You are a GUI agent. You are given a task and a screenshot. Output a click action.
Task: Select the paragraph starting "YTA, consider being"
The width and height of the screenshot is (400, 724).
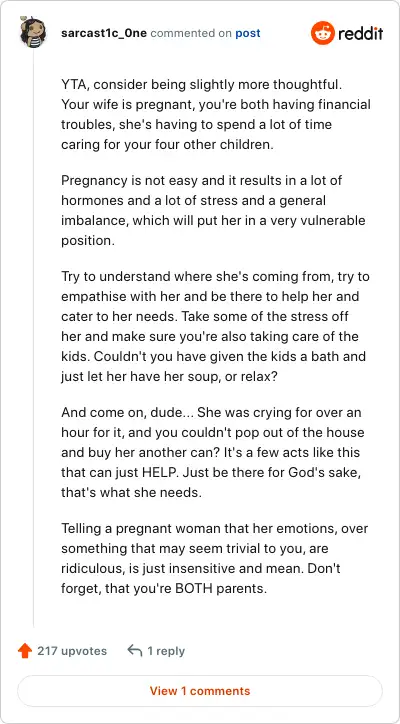(x=216, y=115)
